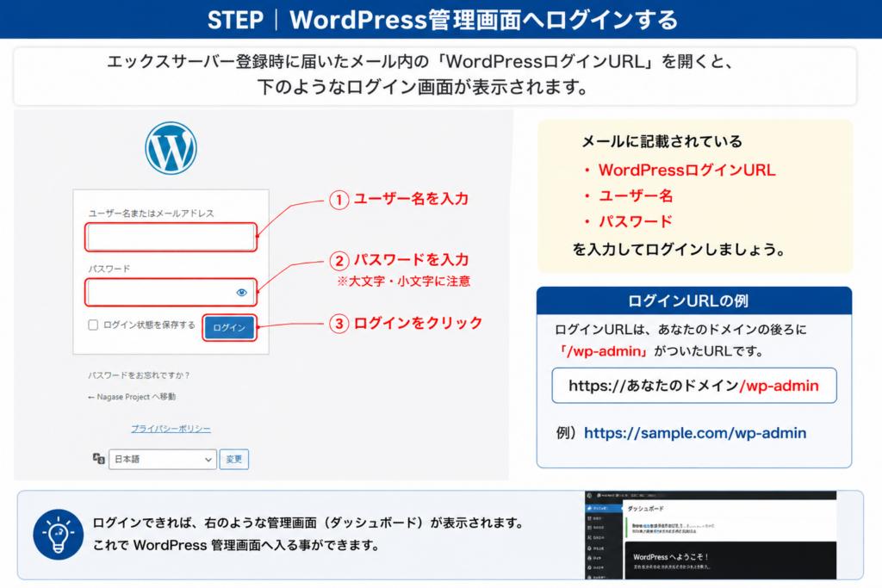Click the red WordPressログインURL bullet text
This screenshot has width=882, height=588.
pyautogui.click(x=686, y=170)
